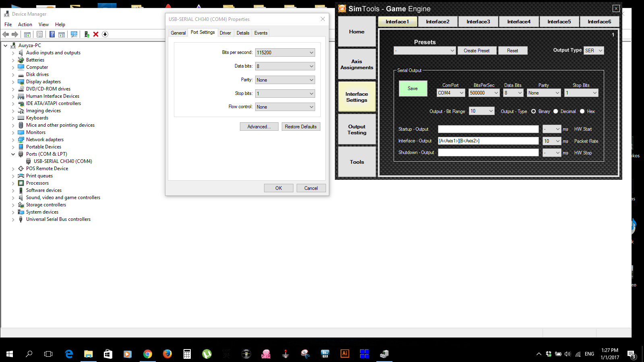Click the Advanced... button
Viewport: 644px width, 362px height.
click(259, 127)
